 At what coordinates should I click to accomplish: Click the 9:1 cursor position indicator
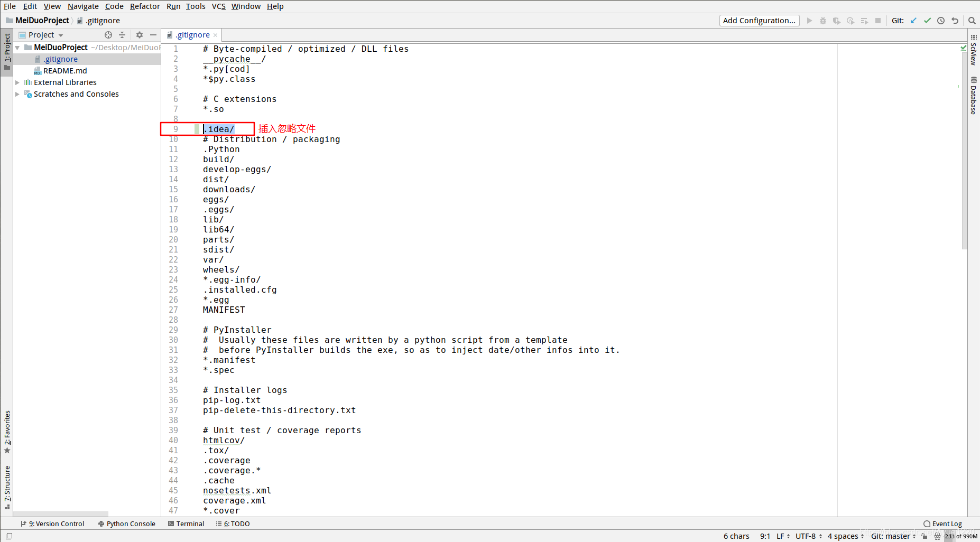pos(765,536)
